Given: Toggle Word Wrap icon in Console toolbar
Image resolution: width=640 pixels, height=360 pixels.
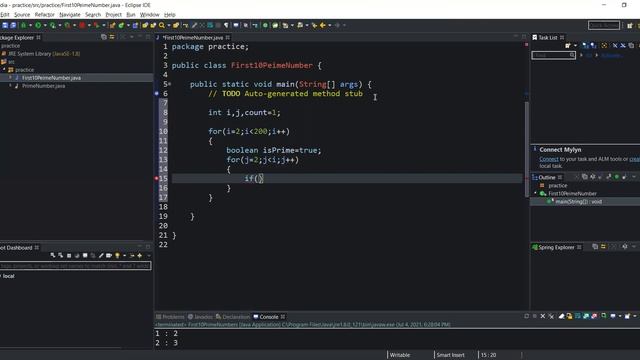Looking at the screenshot, I should (578, 316).
